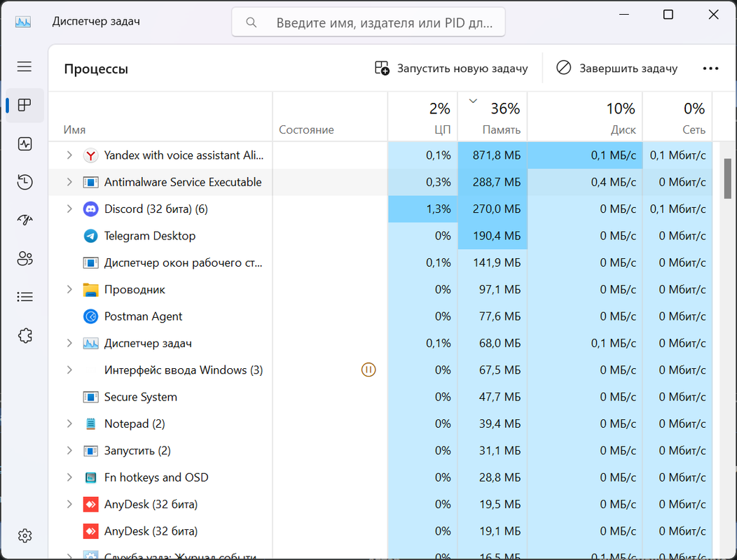
Task: Expand the Discord process group
Action: 69,209
